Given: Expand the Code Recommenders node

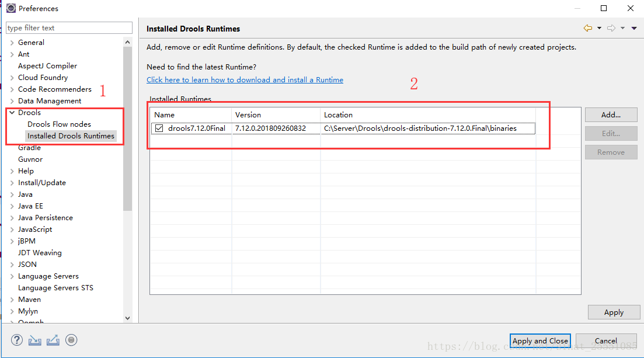Looking at the screenshot, I should coord(12,89).
